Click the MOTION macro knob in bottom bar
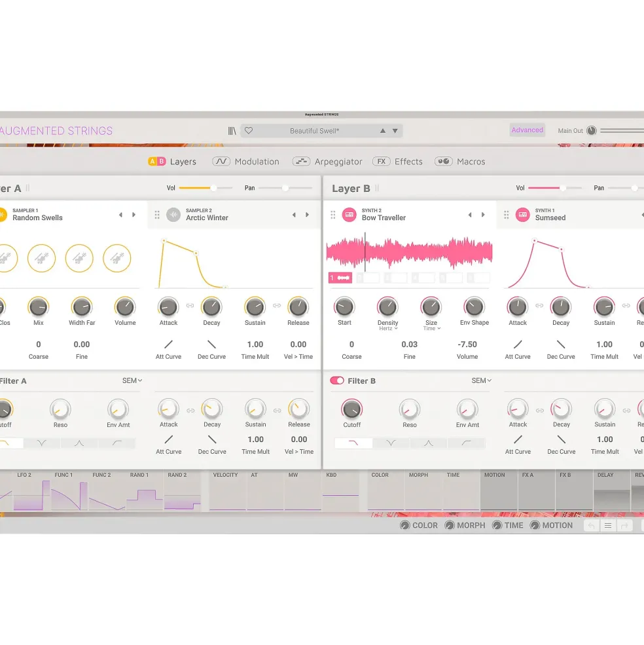 pos(535,525)
